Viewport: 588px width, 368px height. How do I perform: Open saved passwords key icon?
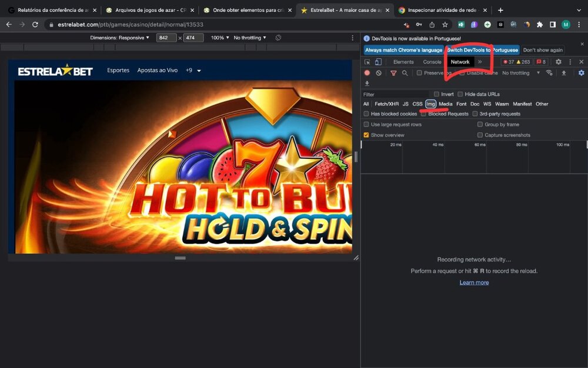click(x=419, y=25)
